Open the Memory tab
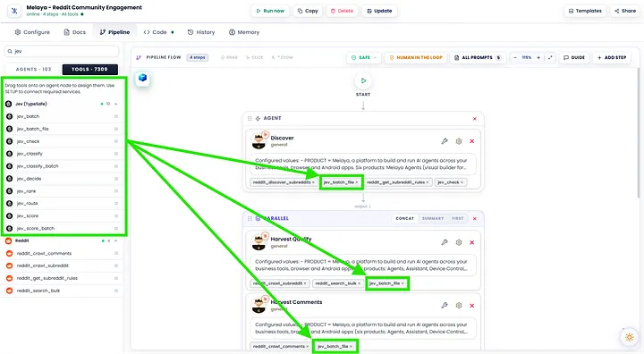 [x=244, y=32]
